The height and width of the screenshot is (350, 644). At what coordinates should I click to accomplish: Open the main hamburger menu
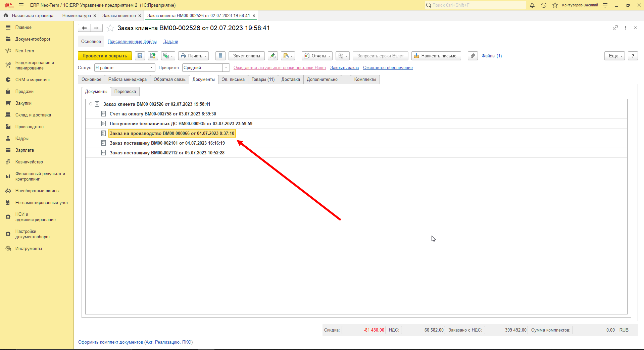tap(21, 5)
